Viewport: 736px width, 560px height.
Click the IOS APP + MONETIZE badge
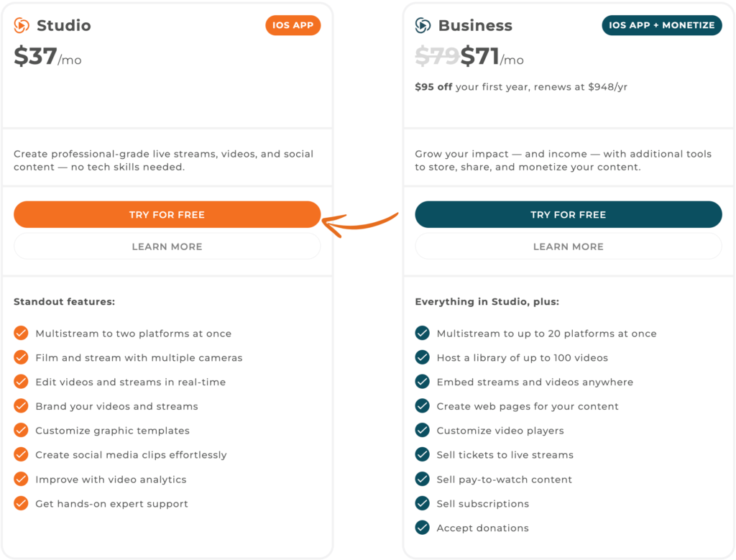(x=662, y=25)
